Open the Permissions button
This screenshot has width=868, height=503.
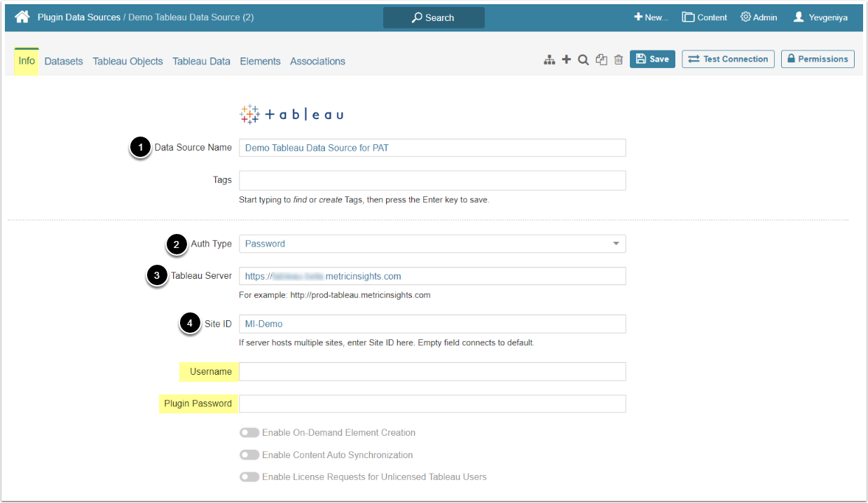pyautogui.click(x=818, y=60)
